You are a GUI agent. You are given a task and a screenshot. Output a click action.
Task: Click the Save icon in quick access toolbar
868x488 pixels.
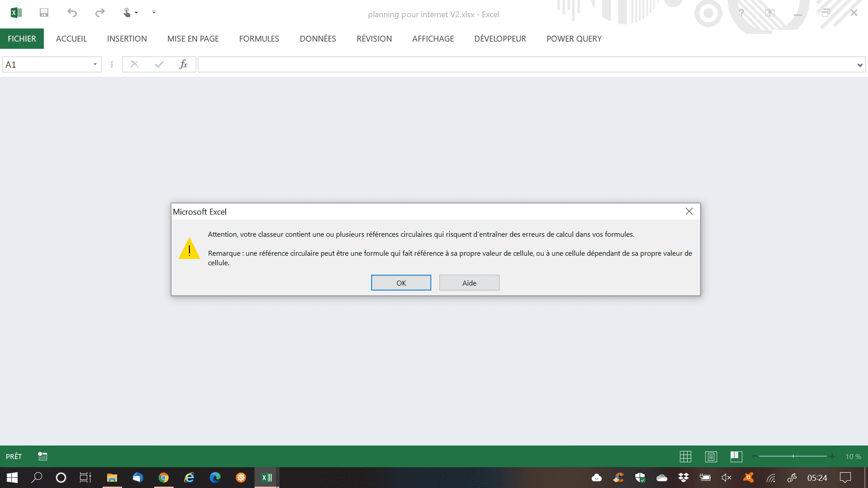[44, 13]
